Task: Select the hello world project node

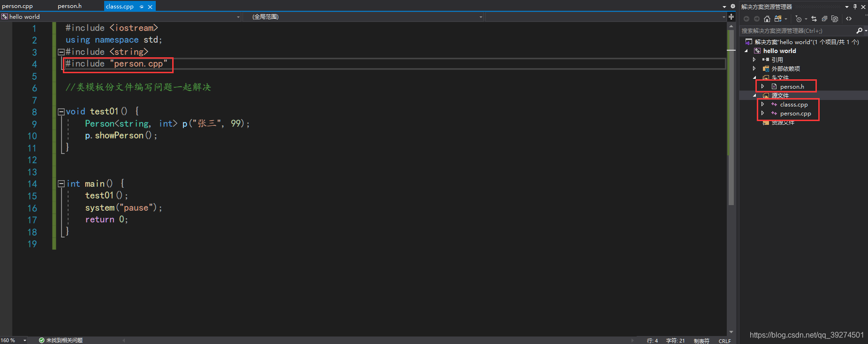Action: point(779,51)
